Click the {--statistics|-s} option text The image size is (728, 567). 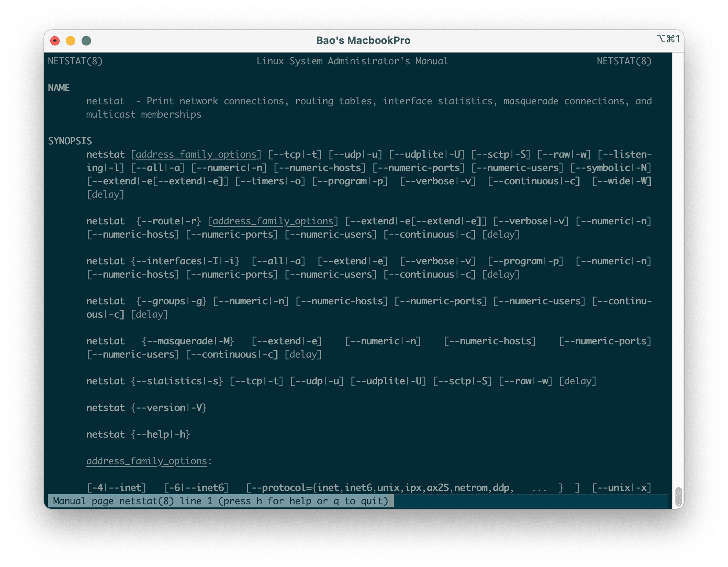177,381
